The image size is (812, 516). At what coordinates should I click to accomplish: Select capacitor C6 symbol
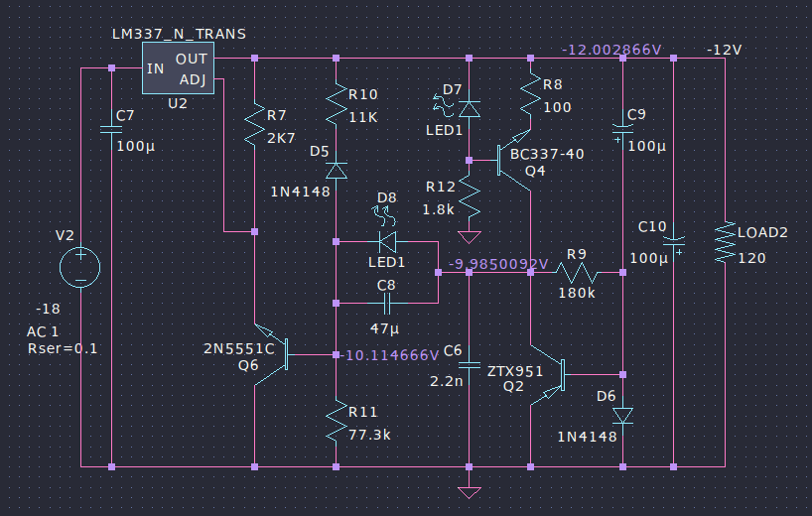(470, 365)
